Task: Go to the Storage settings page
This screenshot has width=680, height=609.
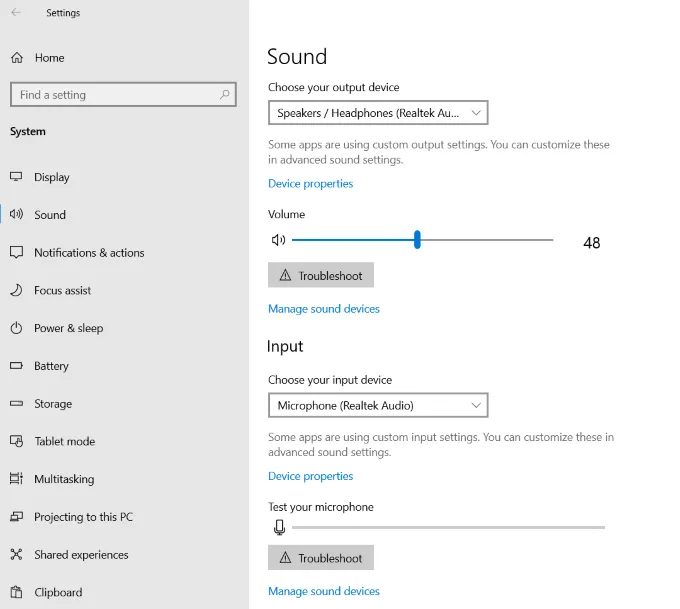Action: [53, 404]
